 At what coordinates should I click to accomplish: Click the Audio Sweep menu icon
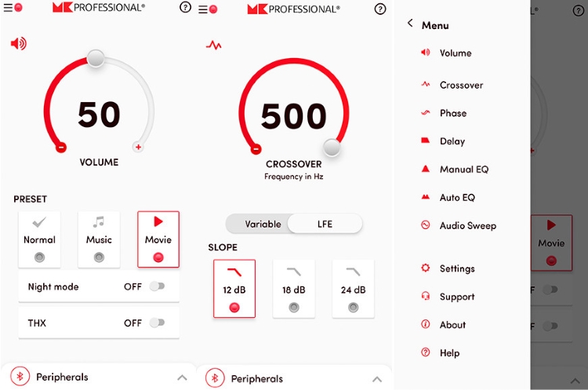[426, 225]
